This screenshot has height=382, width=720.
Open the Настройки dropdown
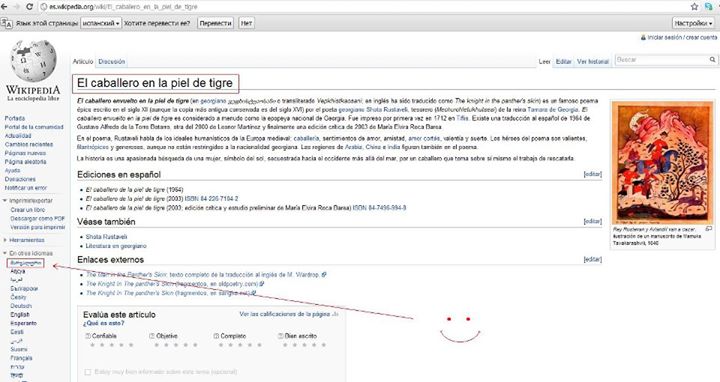pos(694,23)
